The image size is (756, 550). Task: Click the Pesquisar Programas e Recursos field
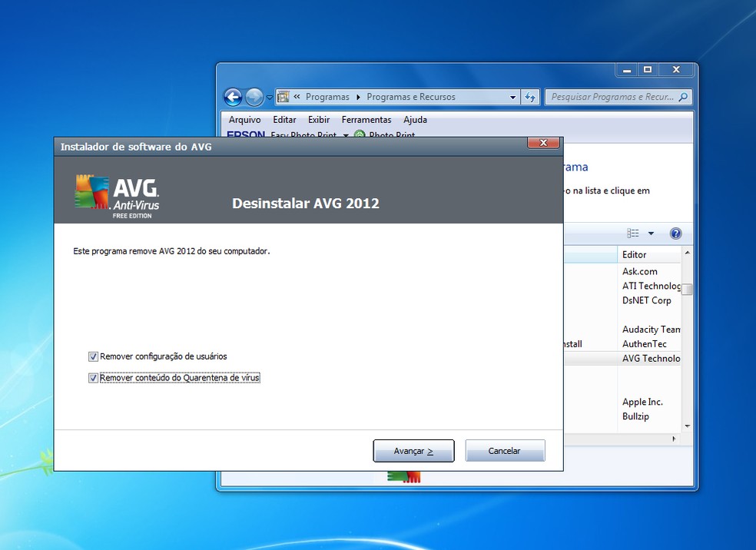pyautogui.click(x=618, y=97)
